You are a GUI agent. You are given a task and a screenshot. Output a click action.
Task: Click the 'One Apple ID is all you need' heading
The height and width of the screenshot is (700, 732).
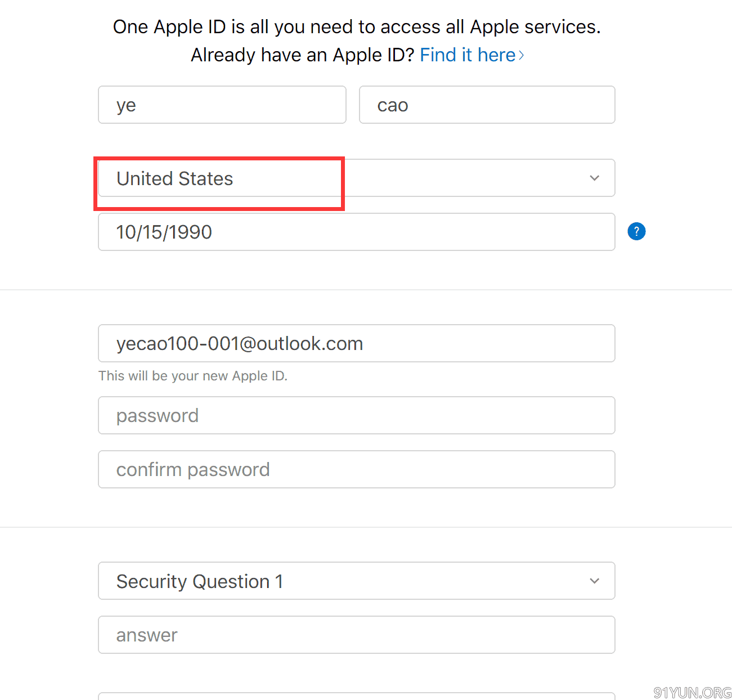click(x=357, y=27)
